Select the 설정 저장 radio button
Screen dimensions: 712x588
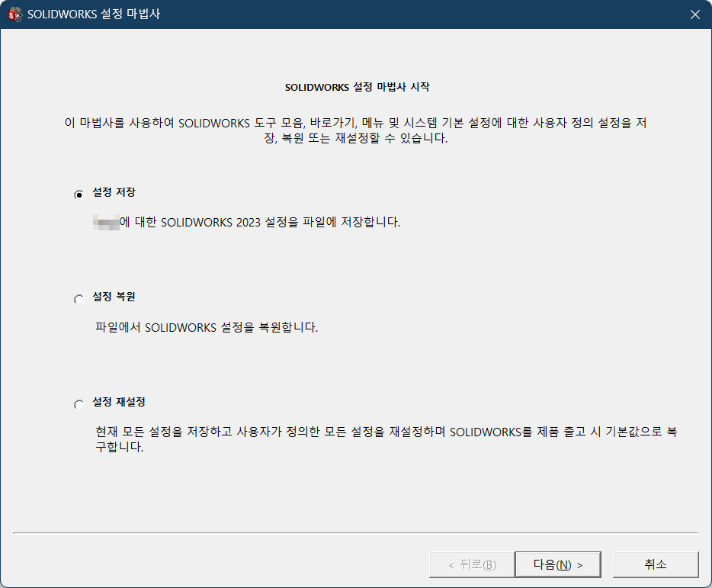pos(79,194)
